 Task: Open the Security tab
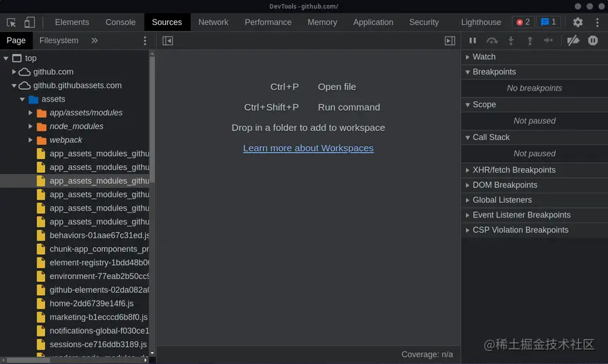pos(424,22)
